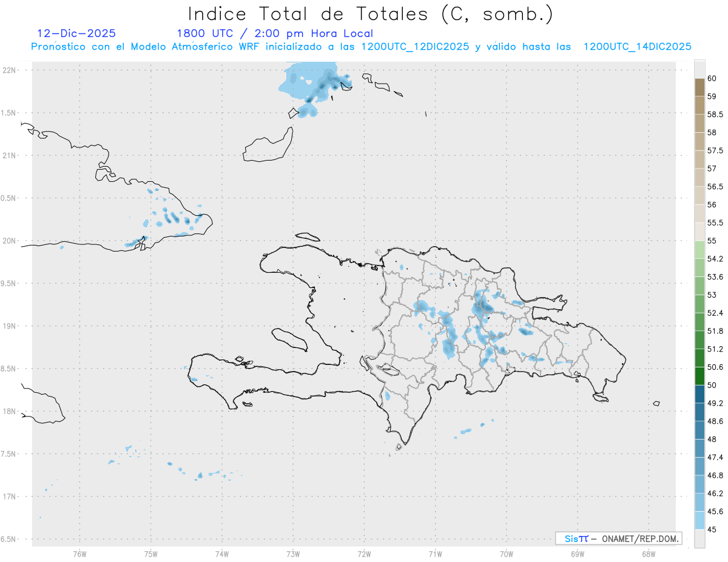Click the longitude label '70W'

click(x=507, y=554)
